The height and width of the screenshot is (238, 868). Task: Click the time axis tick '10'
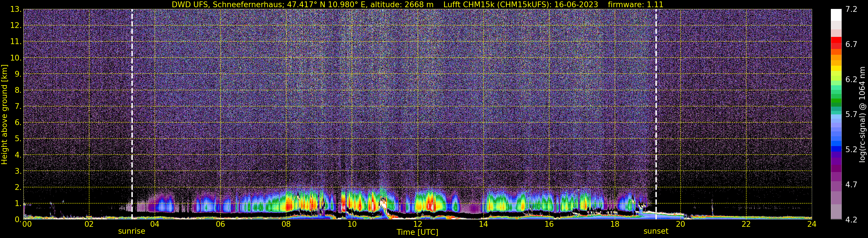[x=352, y=224]
